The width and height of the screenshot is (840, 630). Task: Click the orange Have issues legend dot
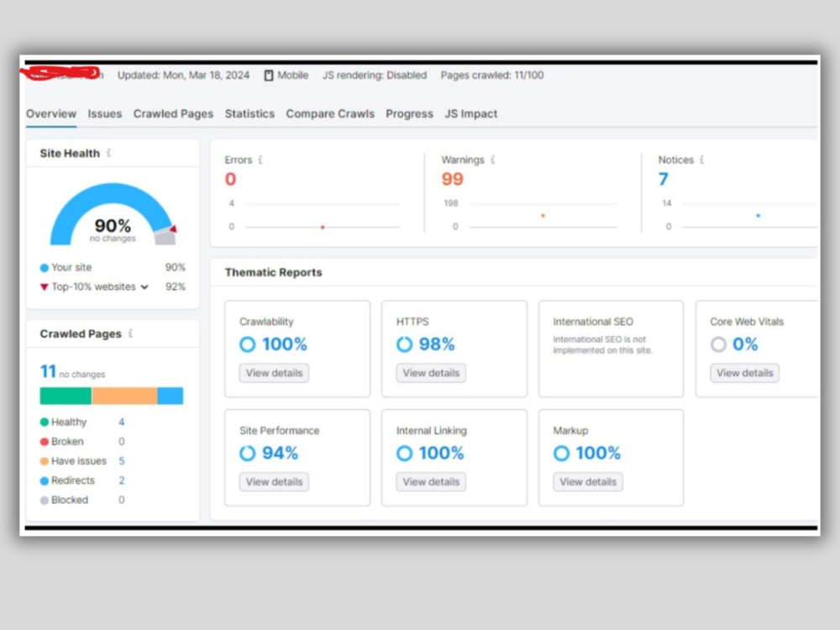pyautogui.click(x=44, y=460)
